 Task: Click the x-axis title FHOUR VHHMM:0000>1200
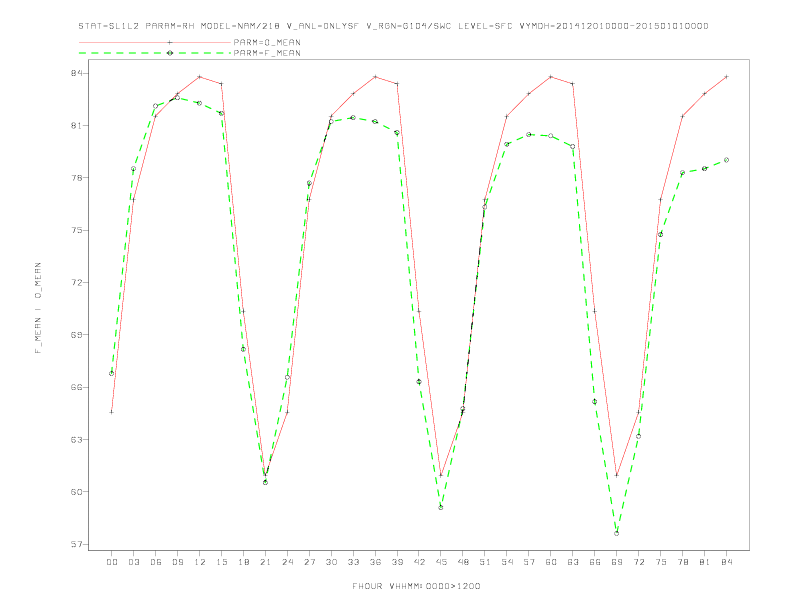[416, 586]
